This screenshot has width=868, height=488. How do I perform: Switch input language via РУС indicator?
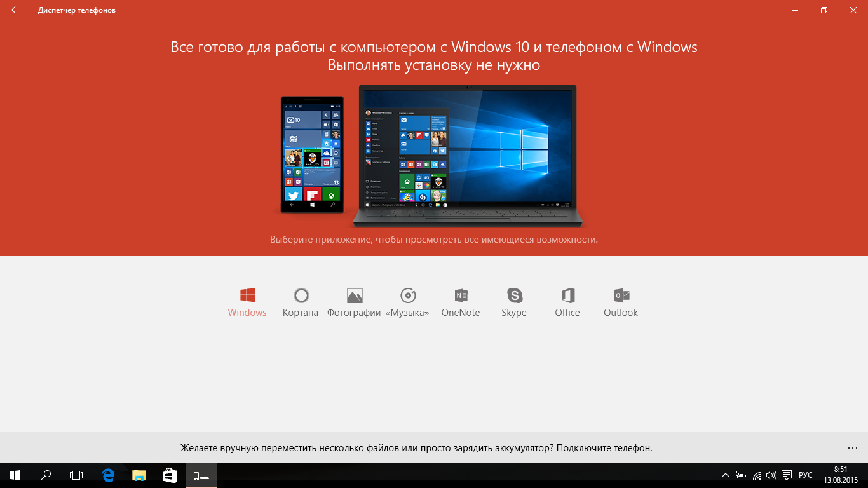click(806, 475)
